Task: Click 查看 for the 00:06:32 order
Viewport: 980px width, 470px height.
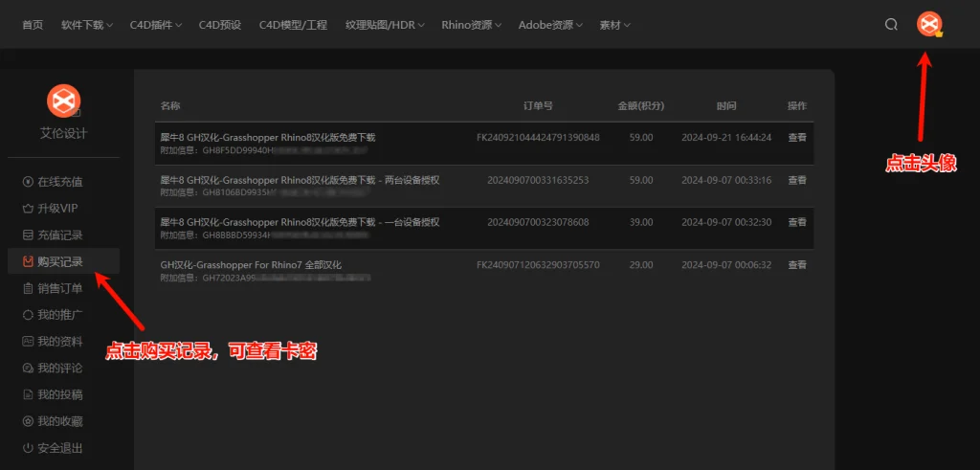Action: [x=797, y=265]
